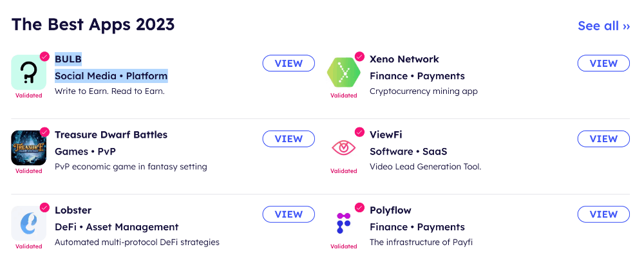
Task: Open the Xeno Network hexagon icon
Action: coord(344,72)
